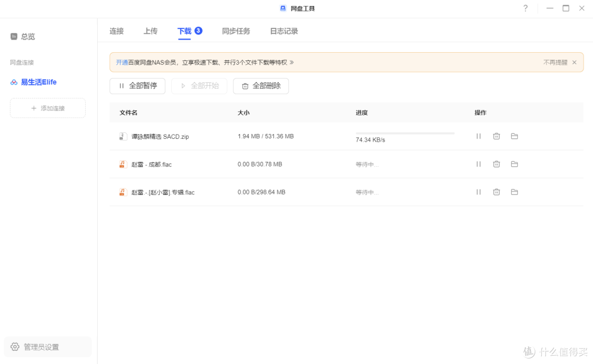593x364 pixels.
Task: Switch to the 连接 tab
Action: [116, 31]
